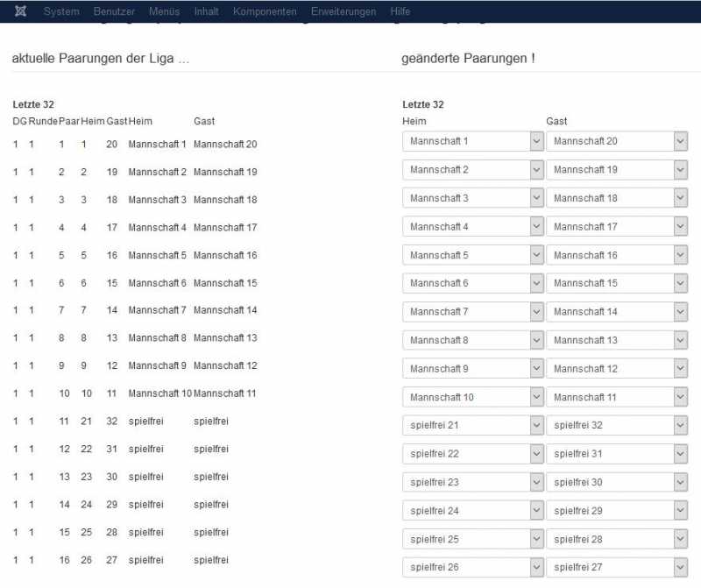Expand the spielfrei 27 guest dropdown
701x588 pixels.
[x=617, y=567]
